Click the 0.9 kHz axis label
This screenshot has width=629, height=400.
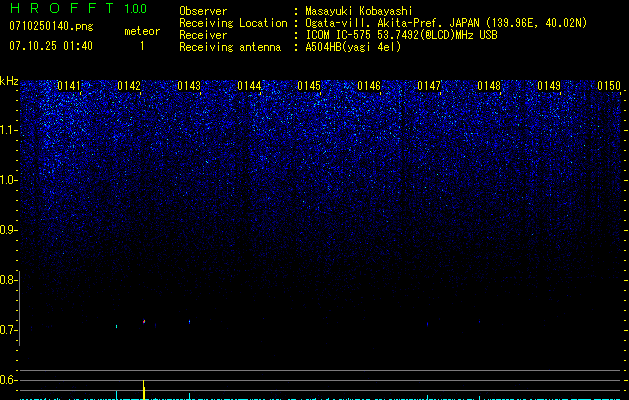coord(8,230)
